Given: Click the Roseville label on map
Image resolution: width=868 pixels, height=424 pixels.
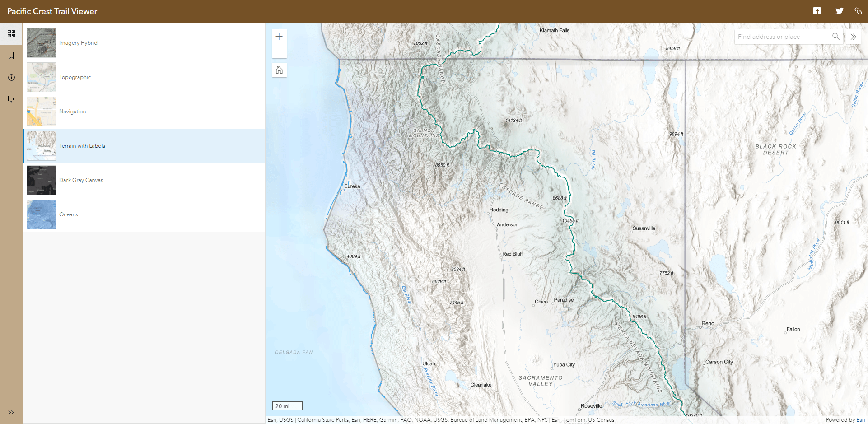Looking at the screenshot, I should tap(592, 406).
